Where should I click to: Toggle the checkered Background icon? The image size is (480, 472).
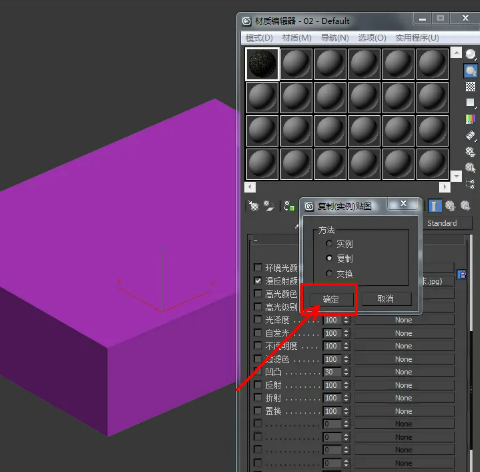click(x=470, y=87)
